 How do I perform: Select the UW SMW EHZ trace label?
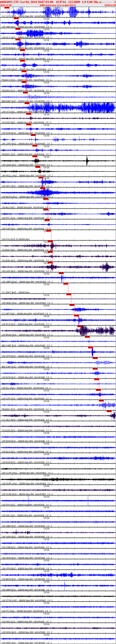(27, 590)
